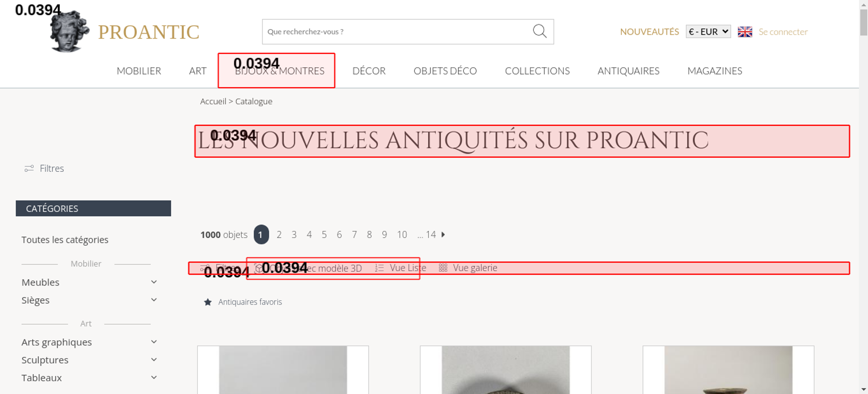Go to next page arrow in pagination
The height and width of the screenshot is (394, 868).
point(443,235)
